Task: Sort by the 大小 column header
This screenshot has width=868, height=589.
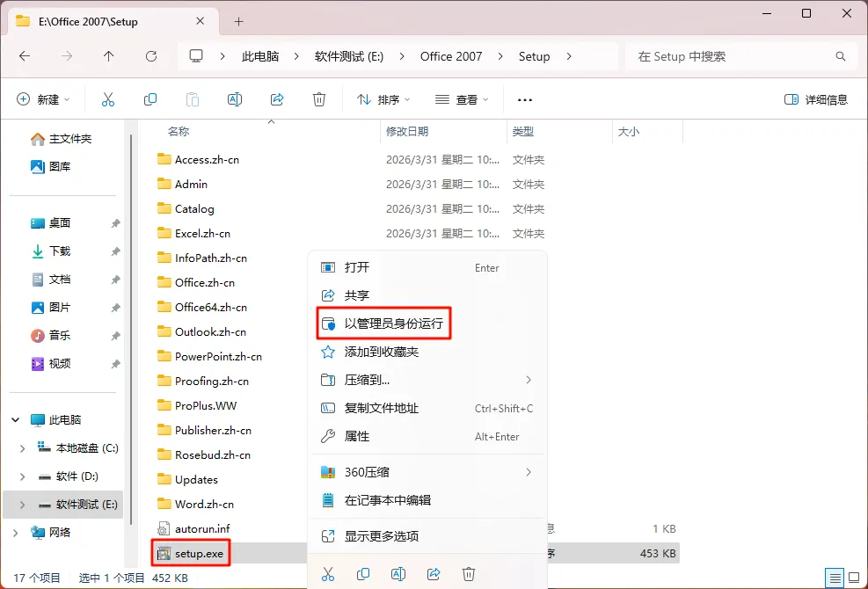Action: pyautogui.click(x=628, y=132)
